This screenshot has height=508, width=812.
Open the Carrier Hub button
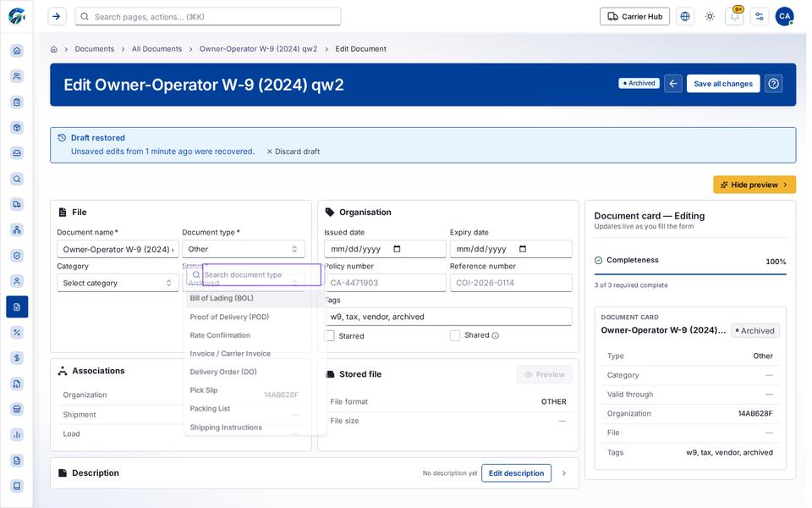[x=635, y=17]
